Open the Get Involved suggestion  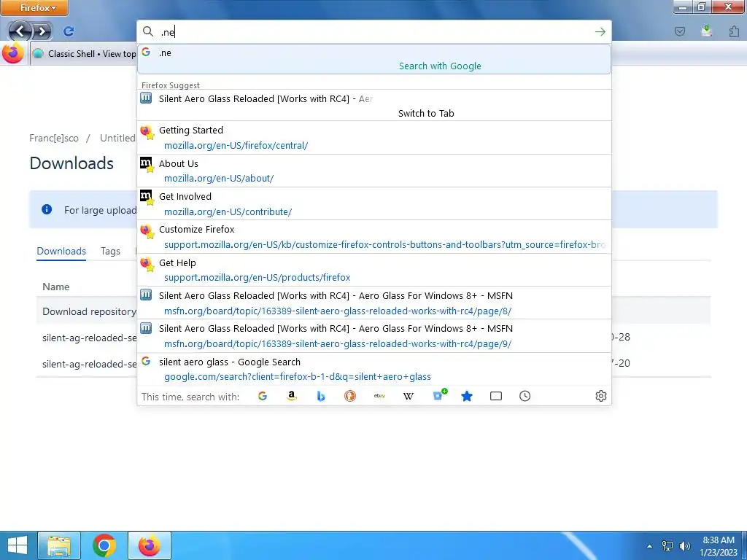coord(374,204)
